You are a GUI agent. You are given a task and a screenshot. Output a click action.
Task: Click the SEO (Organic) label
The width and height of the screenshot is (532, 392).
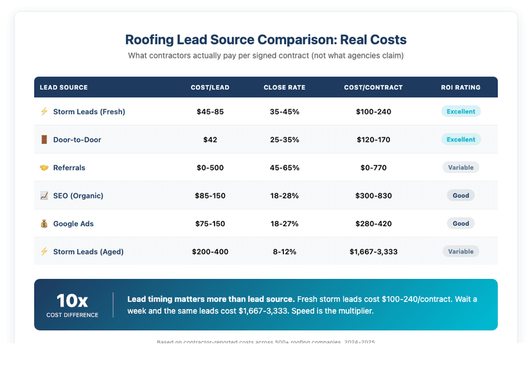[x=78, y=196]
